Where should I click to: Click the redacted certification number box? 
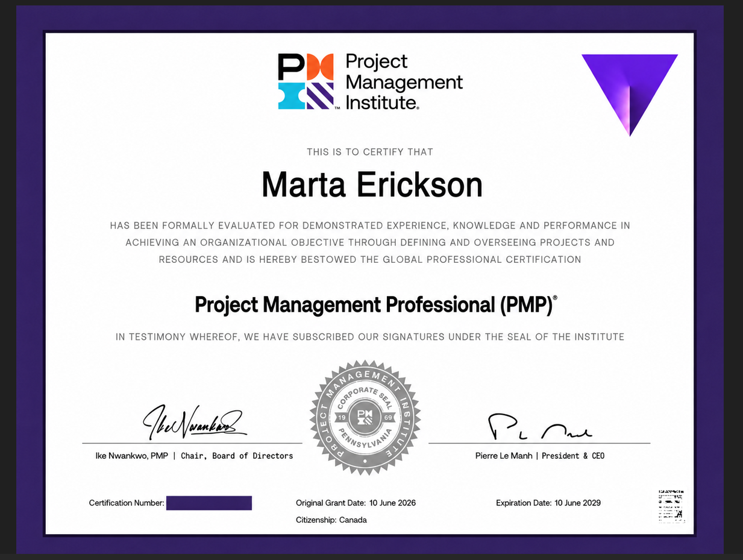209,503
